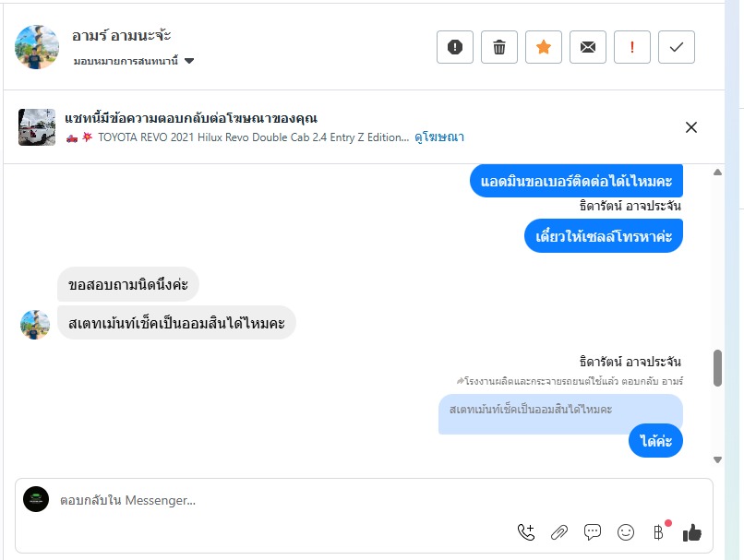The width and height of the screenshot is (744, 560).
Task: Close the ad reply banner
Action: coord(691,127)
